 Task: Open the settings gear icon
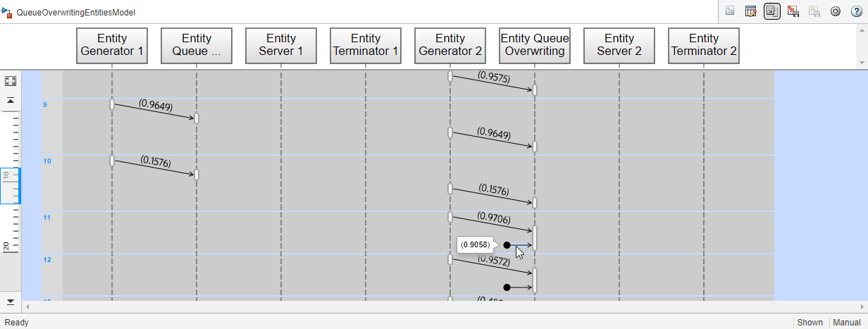click(836, 11)
